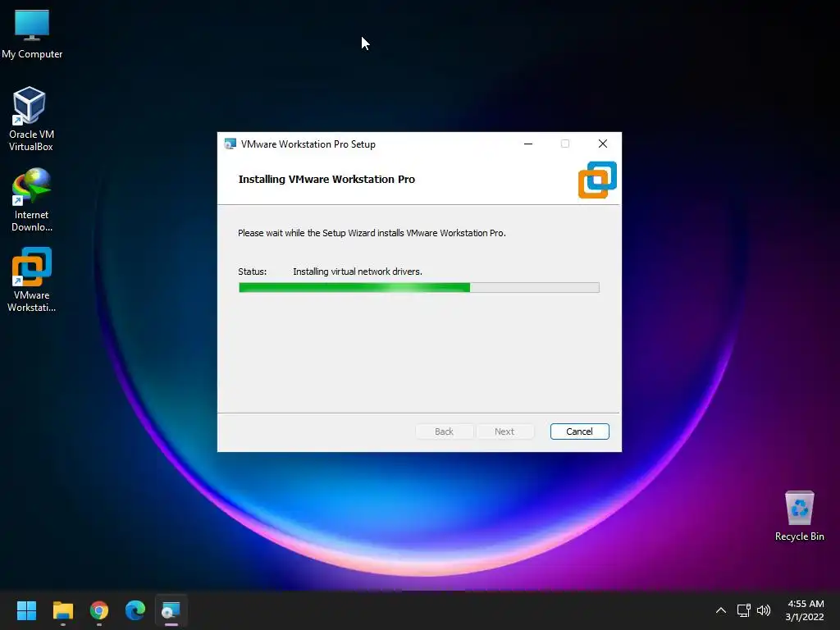
Task: Click the 'Installing virtual network drivers.' status text
Action: pyautogui.click(x=358, y=272)
